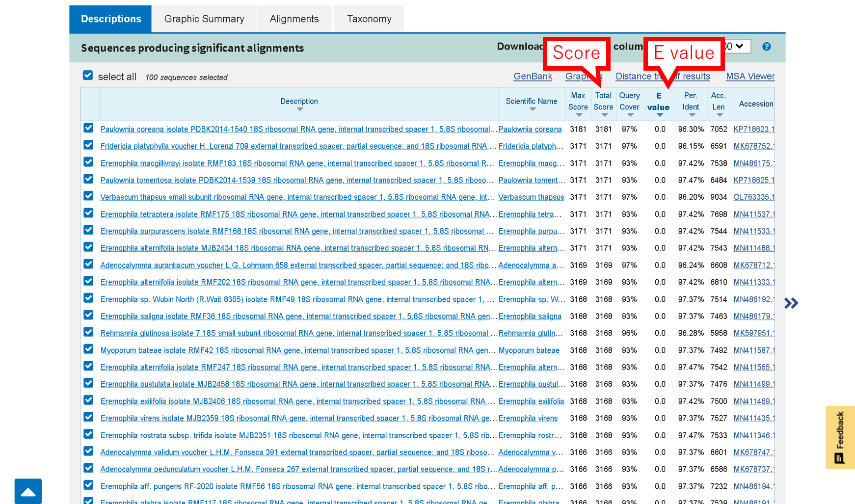Click the scroll-to-top arrow button
855x504 pixels.
click(x=28, y=491)
